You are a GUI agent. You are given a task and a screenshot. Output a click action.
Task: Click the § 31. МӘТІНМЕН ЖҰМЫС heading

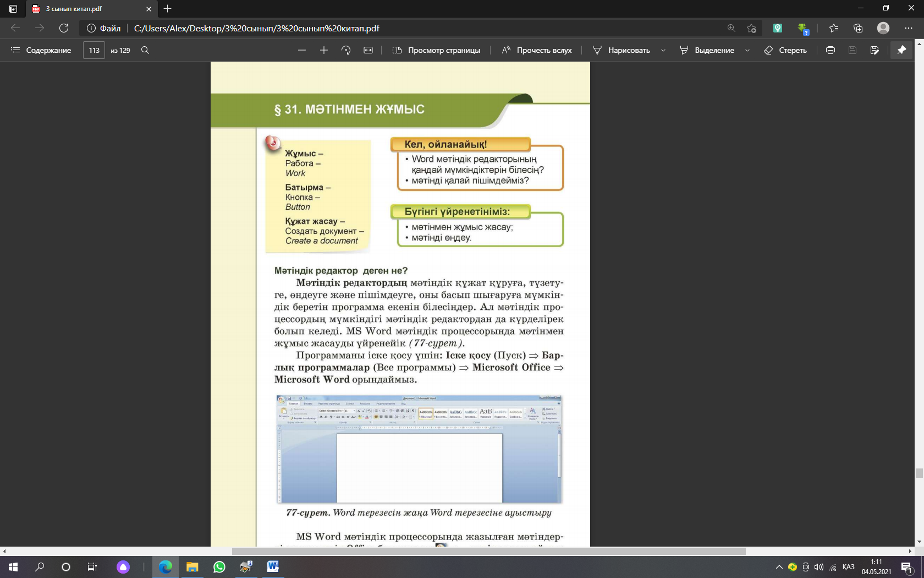tap(349, 109)
